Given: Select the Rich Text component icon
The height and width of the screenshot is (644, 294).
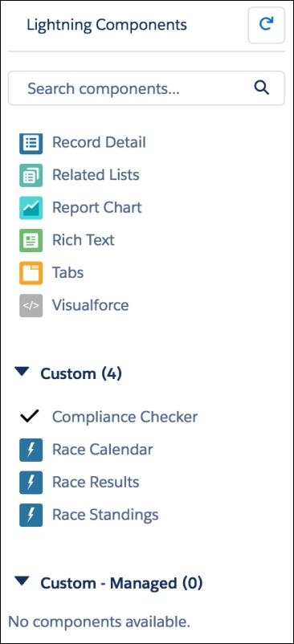Looking at the screenshot, I should point(31,240).
